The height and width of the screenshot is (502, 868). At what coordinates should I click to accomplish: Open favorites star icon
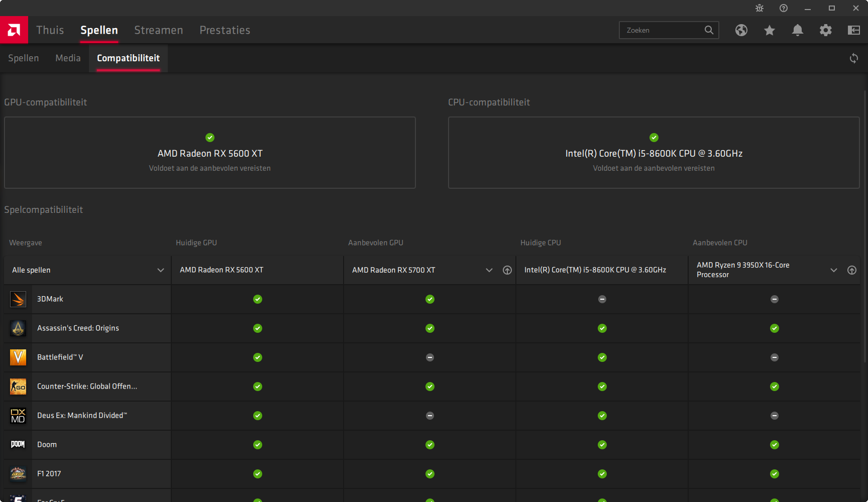[770, 30]
